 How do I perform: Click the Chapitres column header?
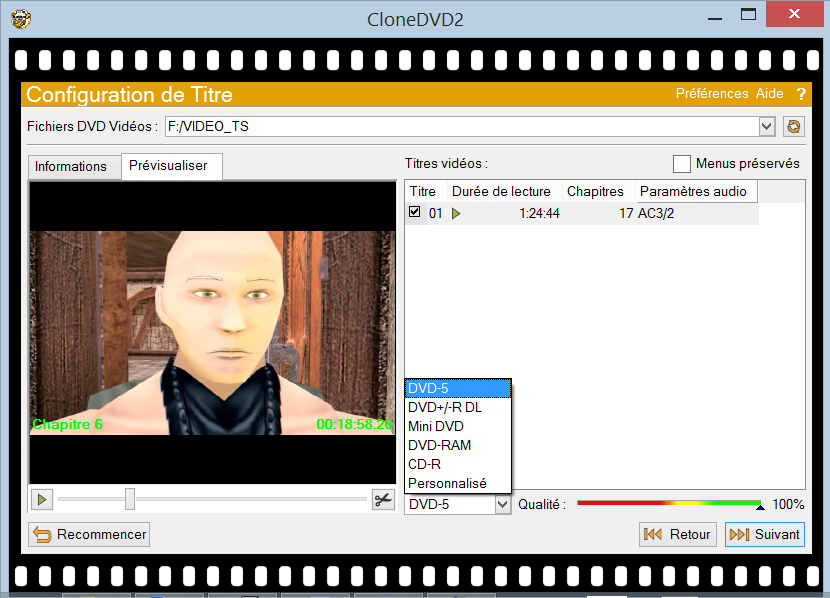(x=599, y=192)
